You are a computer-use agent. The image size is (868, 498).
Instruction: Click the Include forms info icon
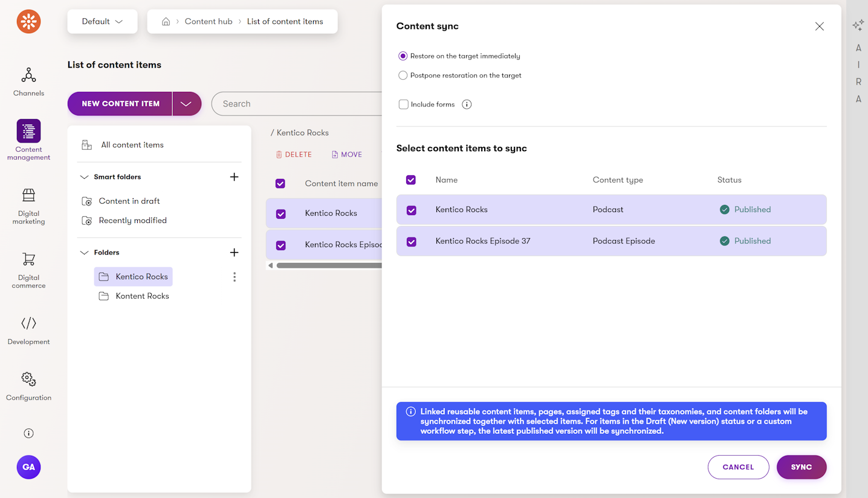467,105
